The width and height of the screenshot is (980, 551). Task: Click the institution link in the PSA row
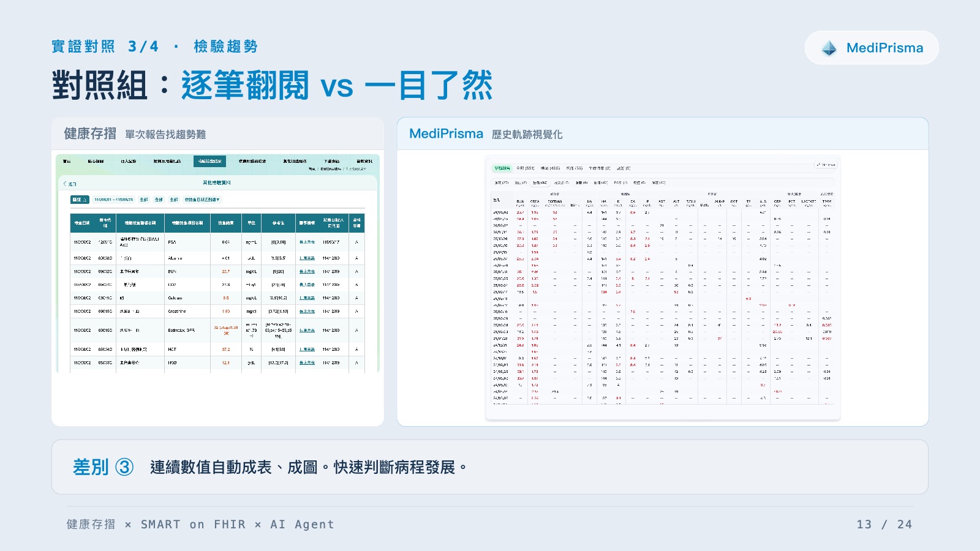tap(307, 242)
